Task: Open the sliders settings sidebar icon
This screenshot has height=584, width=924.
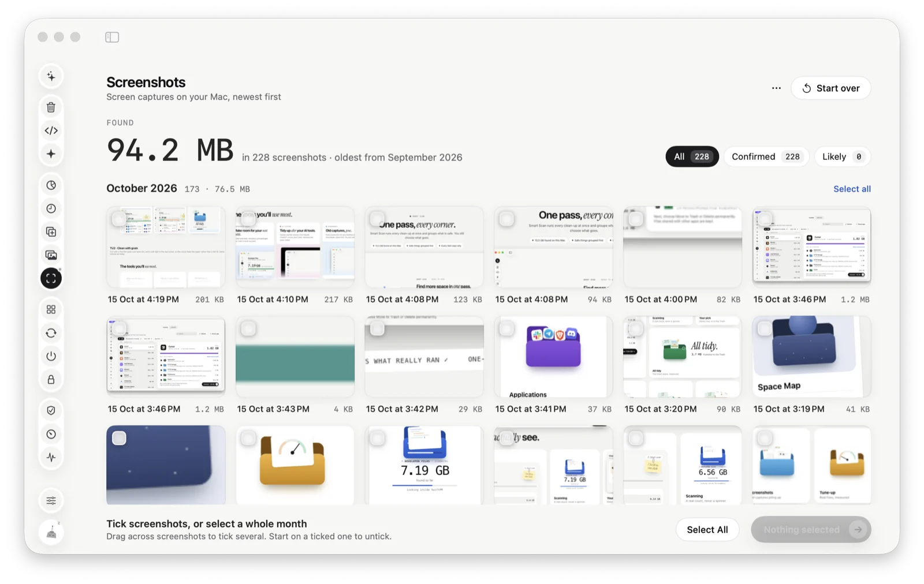Action: click(x=51, y=500)
